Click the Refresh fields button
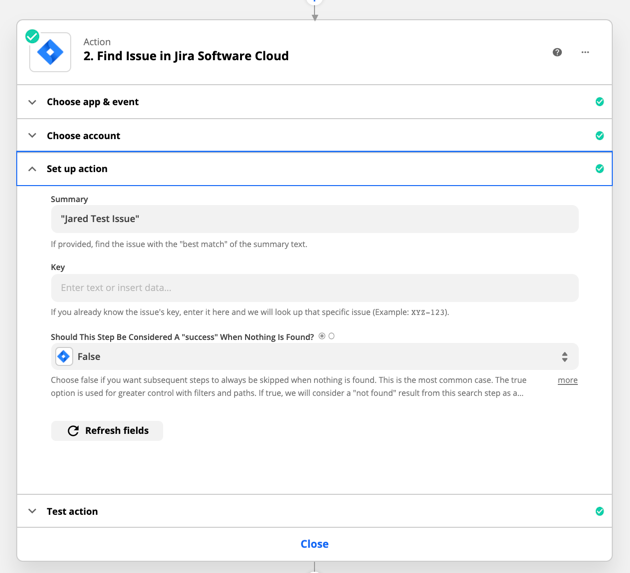 click(107, 431)
